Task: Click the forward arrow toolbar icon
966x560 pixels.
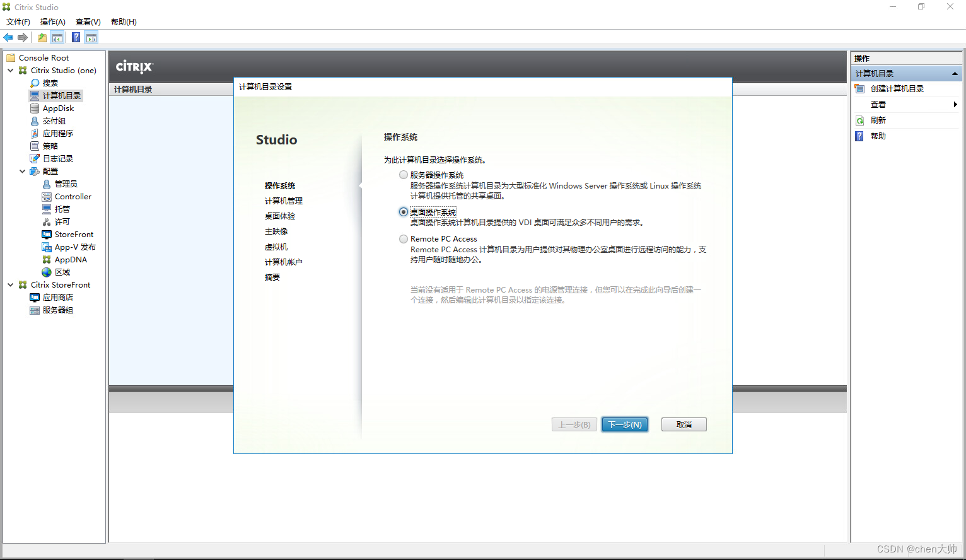Action: pos(23,38)
